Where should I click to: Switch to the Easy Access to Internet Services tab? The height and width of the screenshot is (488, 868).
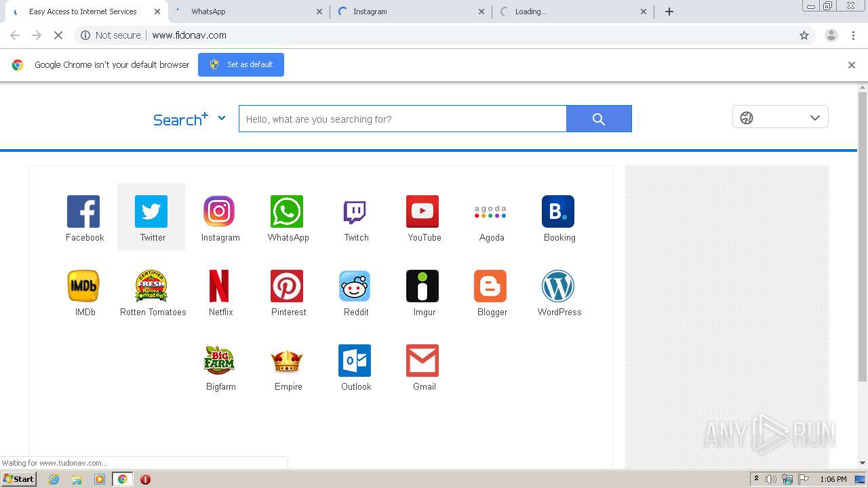click(84, 12)
